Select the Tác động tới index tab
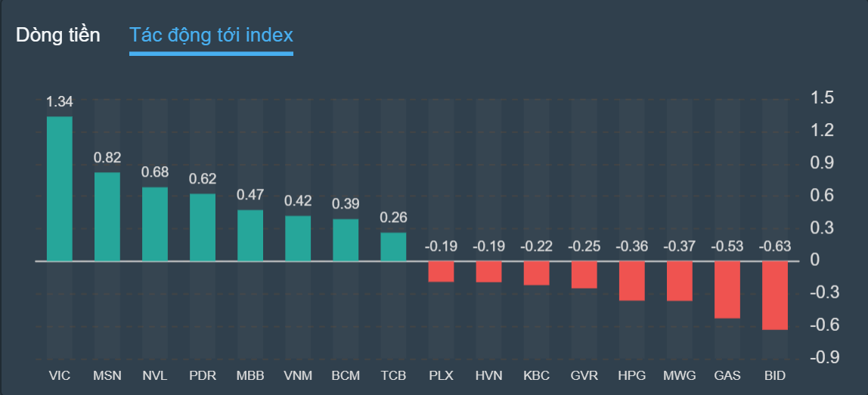Image resolution: width=868 pixels, height=395 pixels. pyautogui.click(x=211, y=35)
